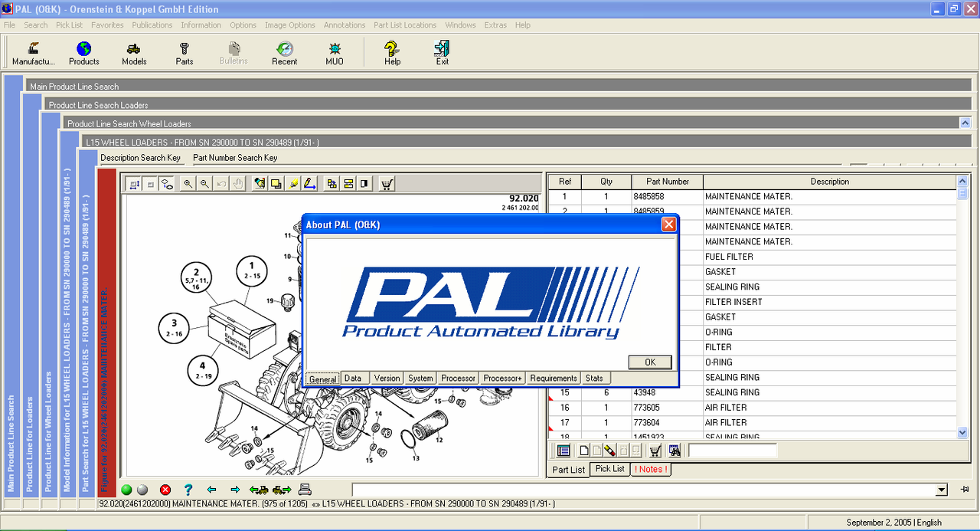Open the File menu

click(9, 25)
